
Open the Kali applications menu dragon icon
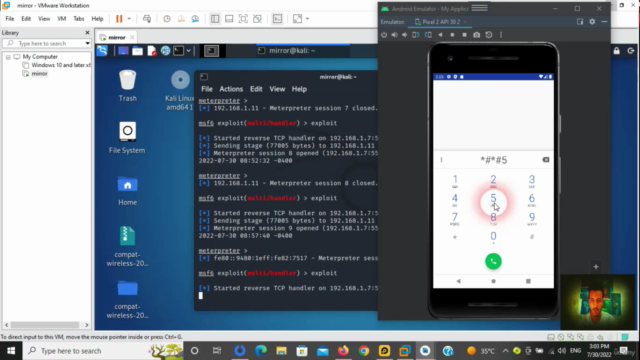coord(102,51)
